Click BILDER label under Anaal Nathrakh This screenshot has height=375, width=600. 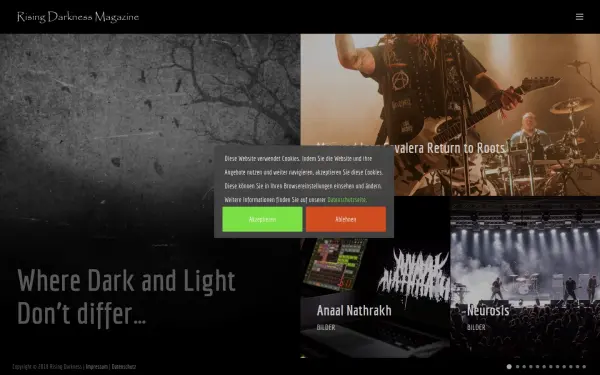point(326,328)
